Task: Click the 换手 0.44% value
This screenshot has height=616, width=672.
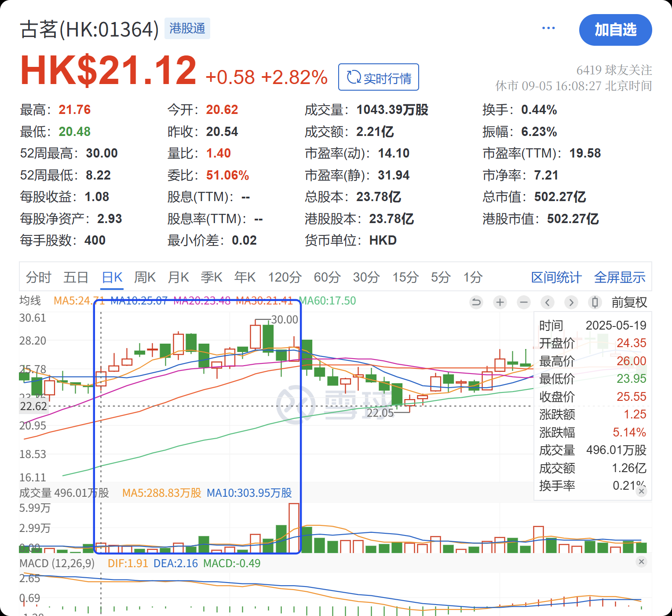Action: (539, 110)
